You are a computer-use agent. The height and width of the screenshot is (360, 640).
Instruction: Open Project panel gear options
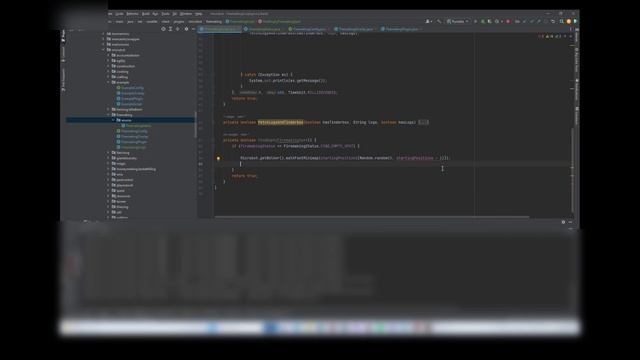(x=187, y=29)
